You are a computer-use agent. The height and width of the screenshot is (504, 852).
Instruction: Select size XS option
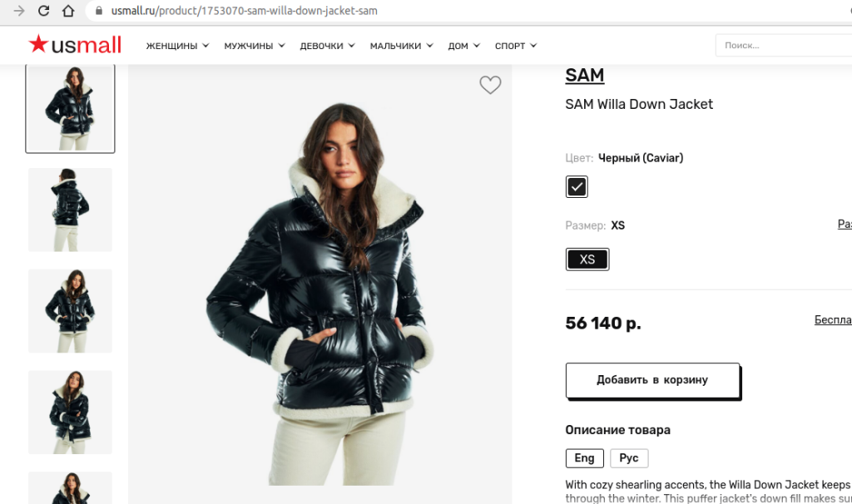pos(587,259)
